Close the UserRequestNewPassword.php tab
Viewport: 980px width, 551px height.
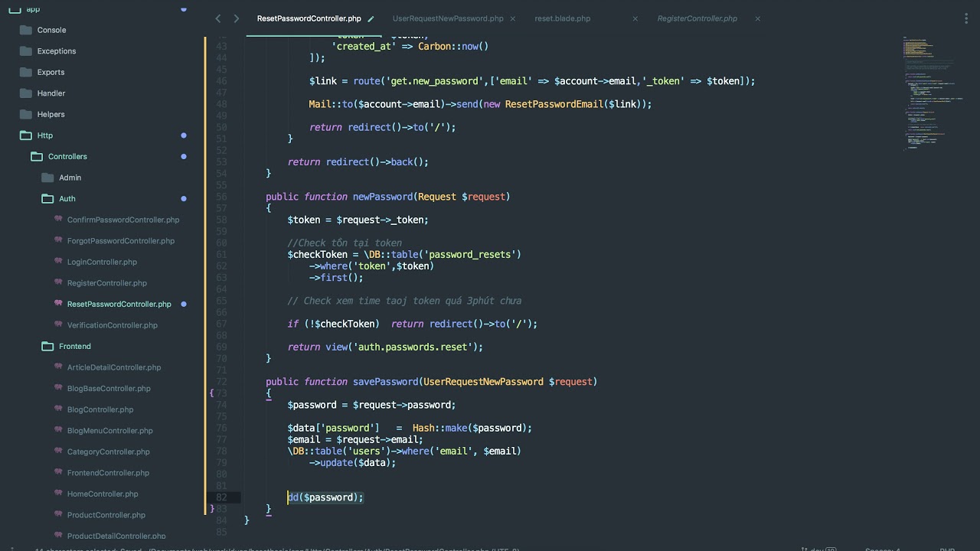coord(512,18)
